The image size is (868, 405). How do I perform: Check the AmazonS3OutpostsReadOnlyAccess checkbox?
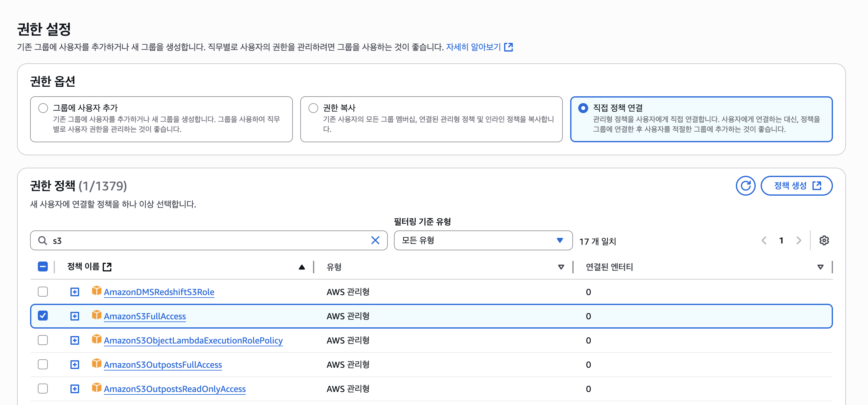(43, 389)
